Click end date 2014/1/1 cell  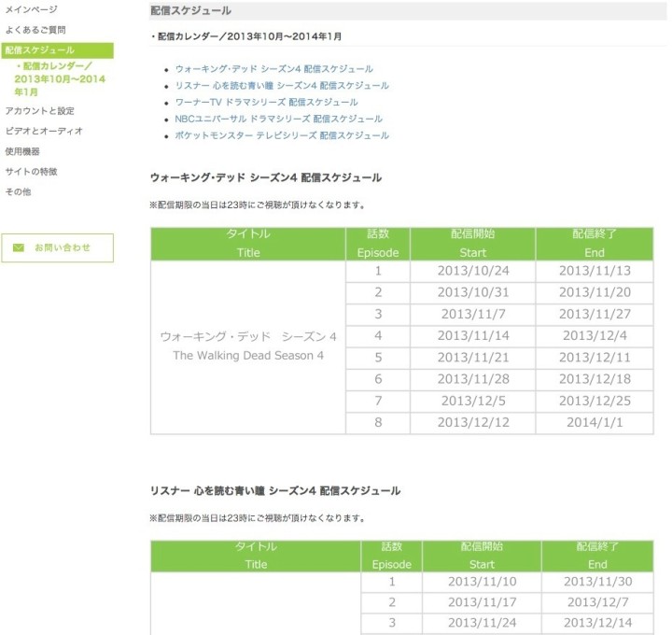coord(595,423)
